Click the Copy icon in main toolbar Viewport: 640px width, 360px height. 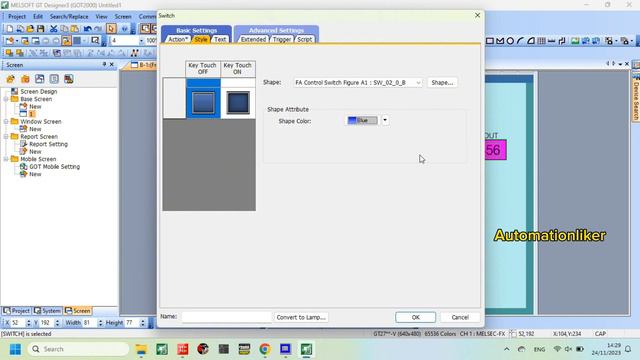[64, 29]
